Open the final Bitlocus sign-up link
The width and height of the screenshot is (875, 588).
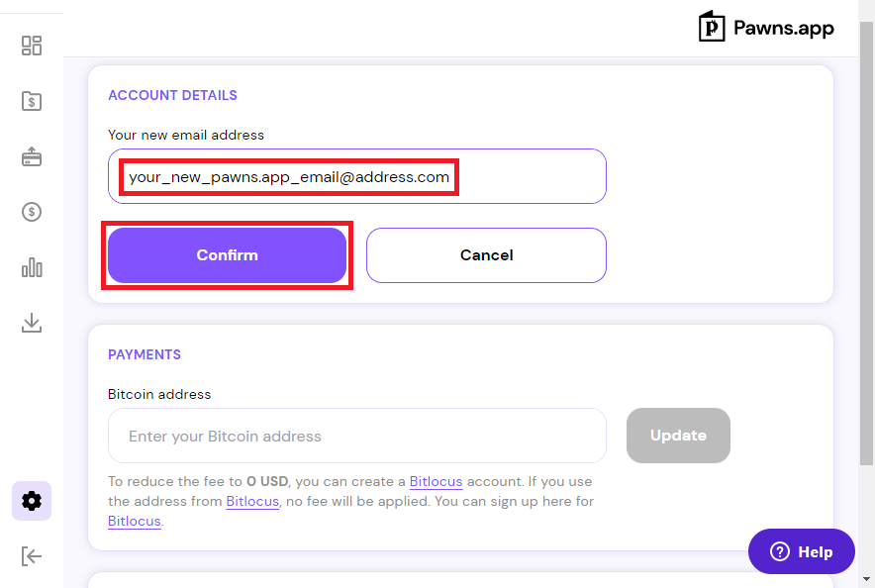coord(135,521)
